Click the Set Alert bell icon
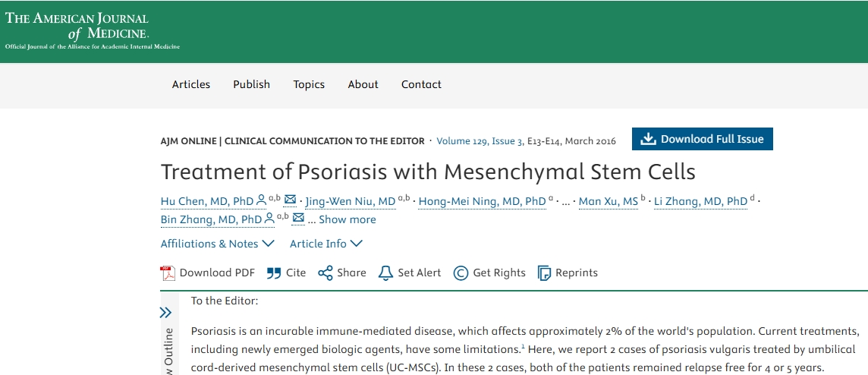Viewport: 868px width, 375px height. [385, 273]
